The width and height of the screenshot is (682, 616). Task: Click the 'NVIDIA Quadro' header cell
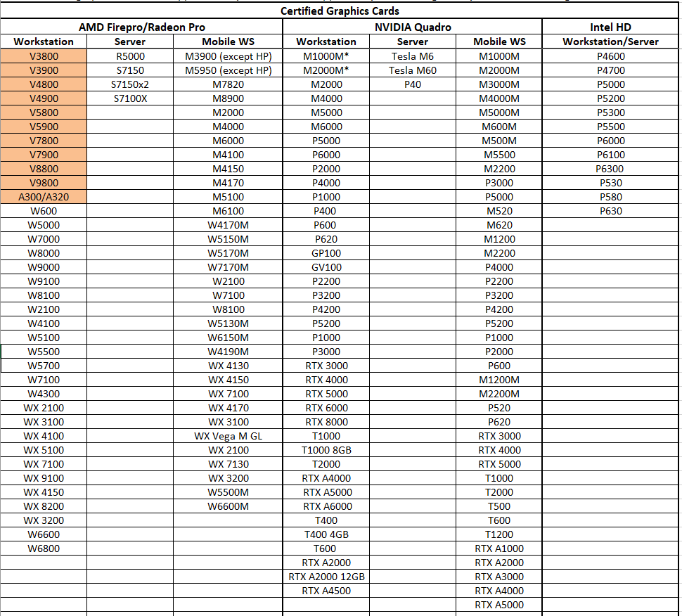pos(413,27)
